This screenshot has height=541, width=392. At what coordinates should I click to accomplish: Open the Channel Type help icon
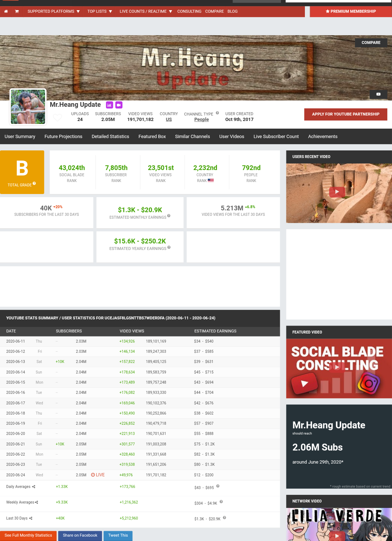[x=217, y=113]
